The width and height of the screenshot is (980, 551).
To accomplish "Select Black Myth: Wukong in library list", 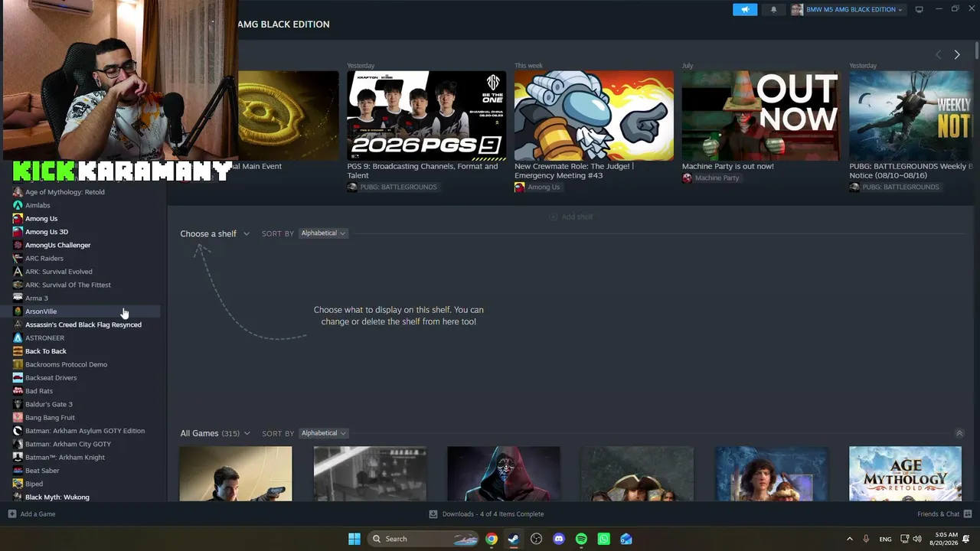I will (57, 497).
